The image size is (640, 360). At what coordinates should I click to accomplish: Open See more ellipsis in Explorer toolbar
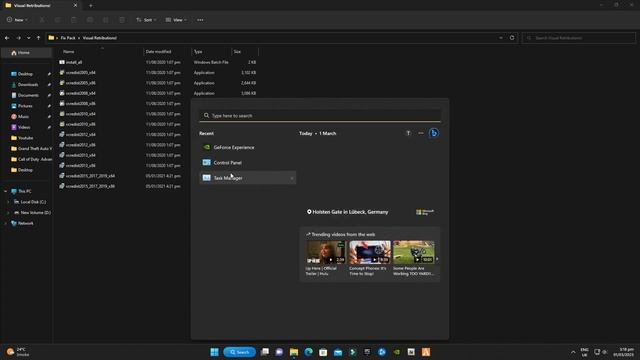(x=200, y=20)
